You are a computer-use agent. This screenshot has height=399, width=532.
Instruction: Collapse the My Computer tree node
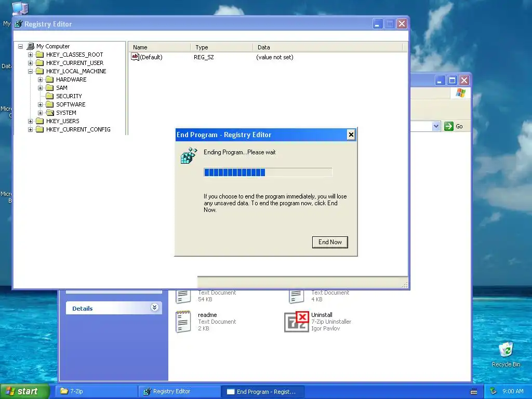coord(21,46)
